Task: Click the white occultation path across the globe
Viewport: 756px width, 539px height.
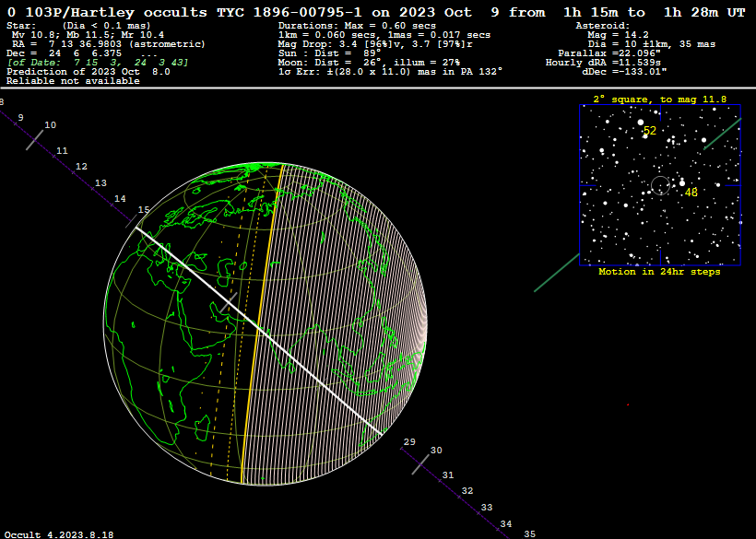Action: (259, 331)
